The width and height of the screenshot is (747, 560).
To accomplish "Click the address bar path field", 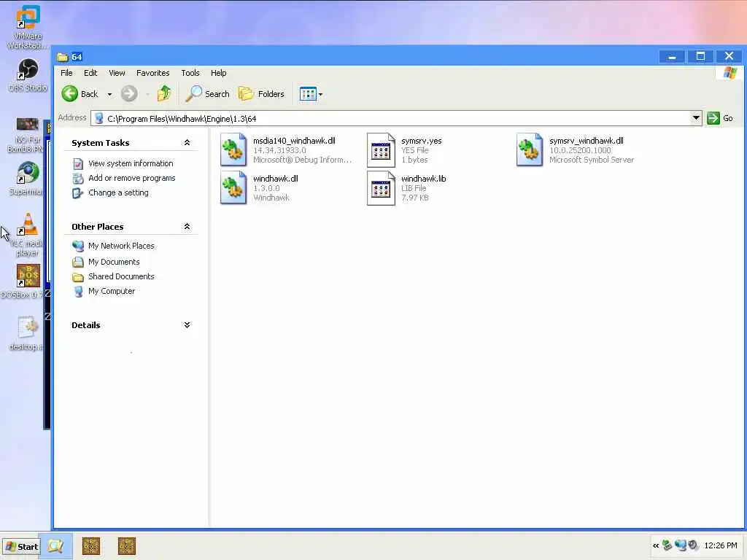I will (391, 118).
